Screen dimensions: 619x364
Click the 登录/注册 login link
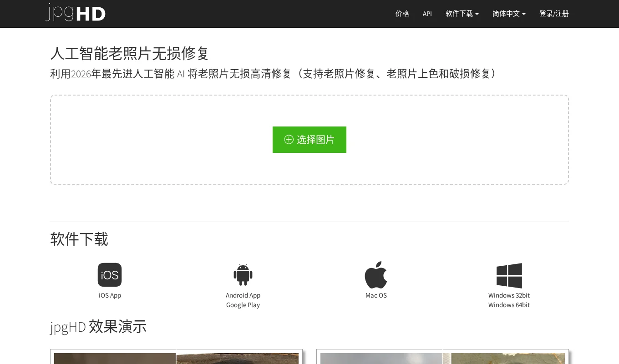(554, 14)
